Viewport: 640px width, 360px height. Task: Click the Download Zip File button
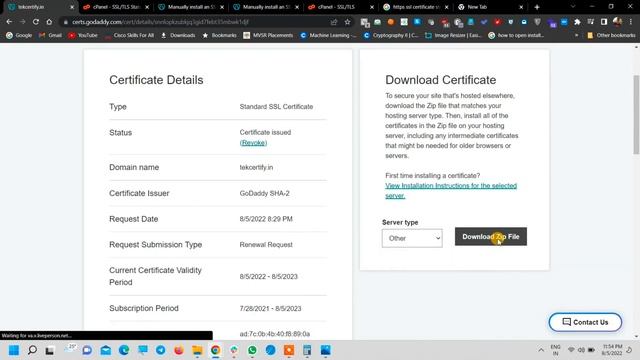pyautogui.click(x=491, y=236)
